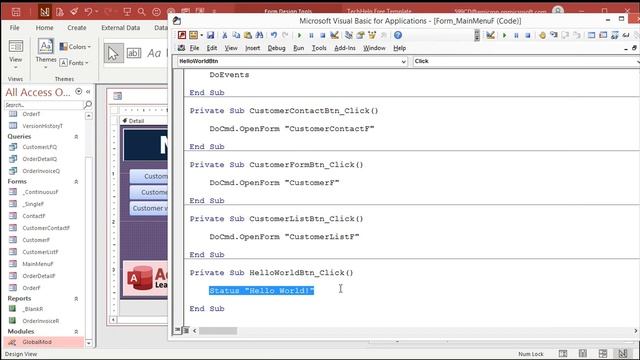Save the VBA project with floppy icon
This screenshot has width=640, height=360.
click(x=210, y=36)
